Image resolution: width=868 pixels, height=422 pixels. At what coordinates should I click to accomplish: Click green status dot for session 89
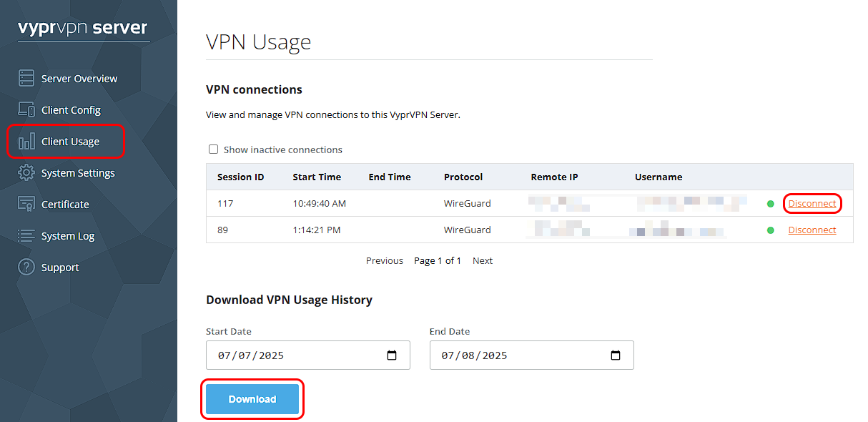coord(771,230)
